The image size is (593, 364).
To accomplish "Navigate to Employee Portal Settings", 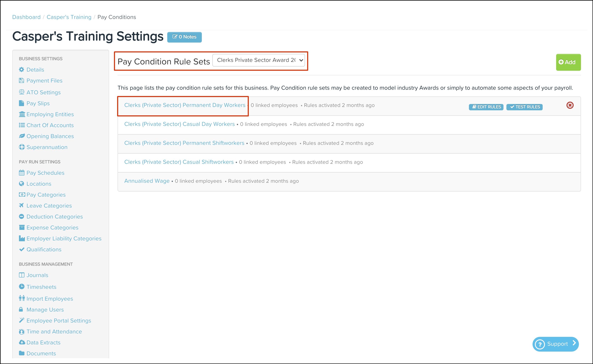I will (x=59, y=320).
